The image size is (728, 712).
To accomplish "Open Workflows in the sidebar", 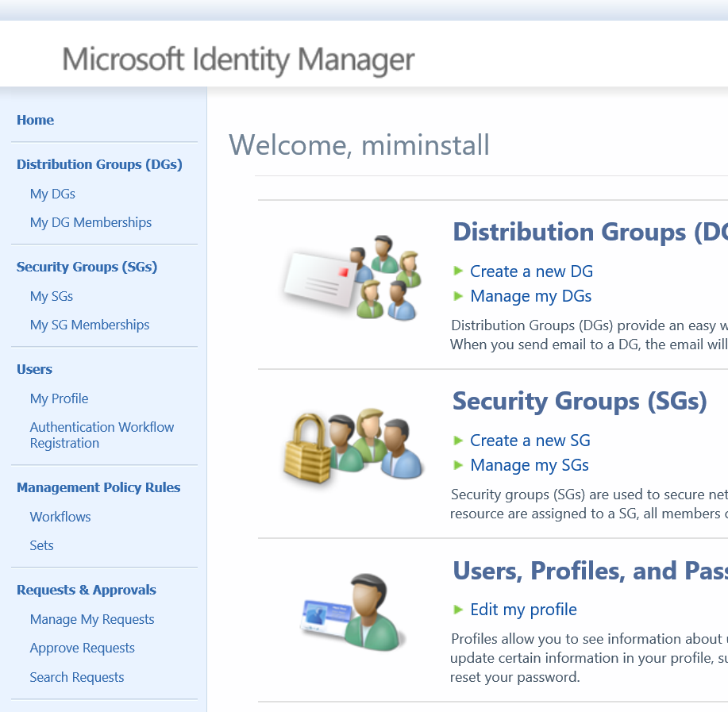I will pyautogui.click(x=60, y=517).
